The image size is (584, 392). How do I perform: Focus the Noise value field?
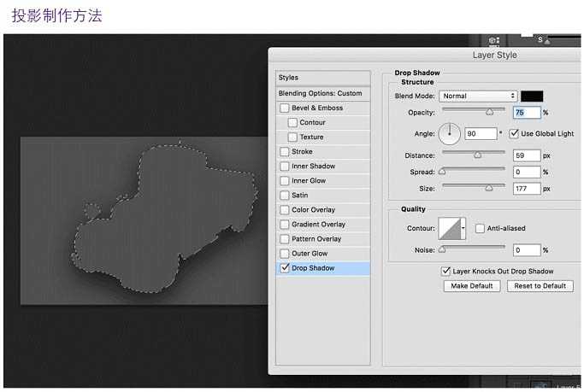(527, 250)
